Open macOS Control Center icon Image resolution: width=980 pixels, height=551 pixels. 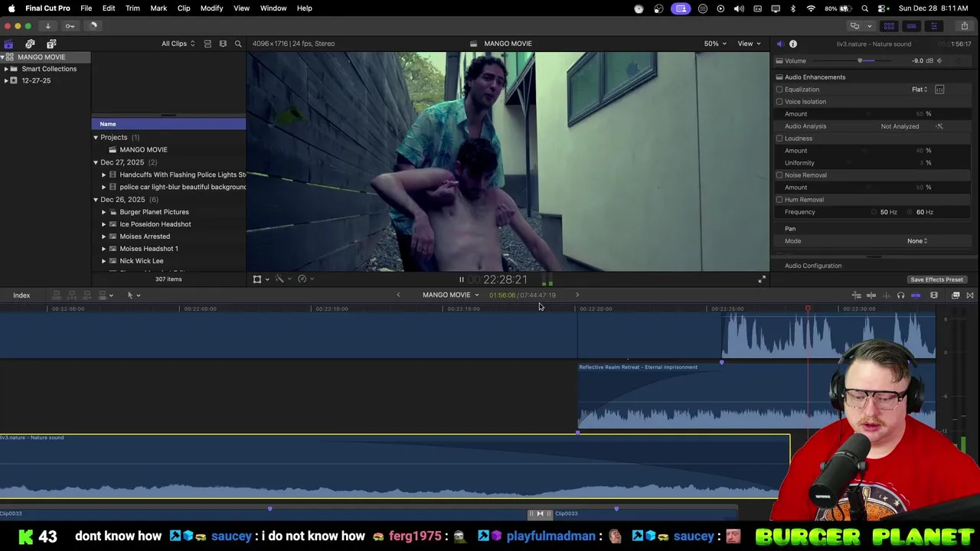tap(883, 8)
